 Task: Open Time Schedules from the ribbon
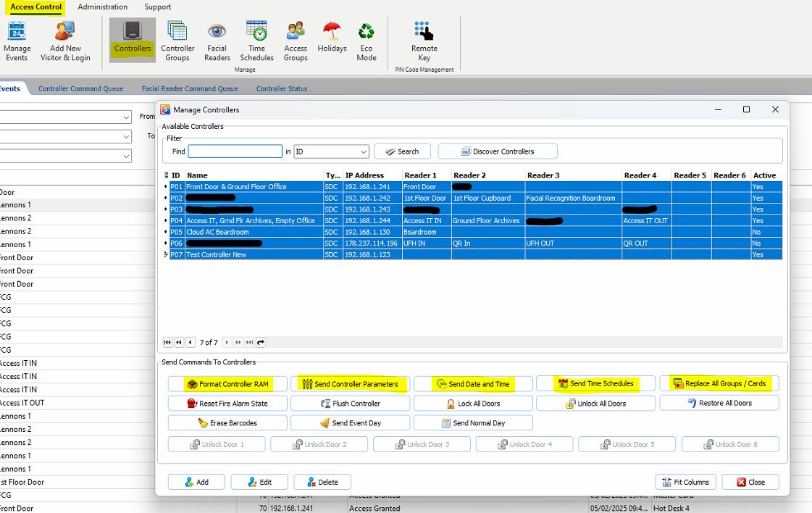pyautogui.click(x=256, y=41)
